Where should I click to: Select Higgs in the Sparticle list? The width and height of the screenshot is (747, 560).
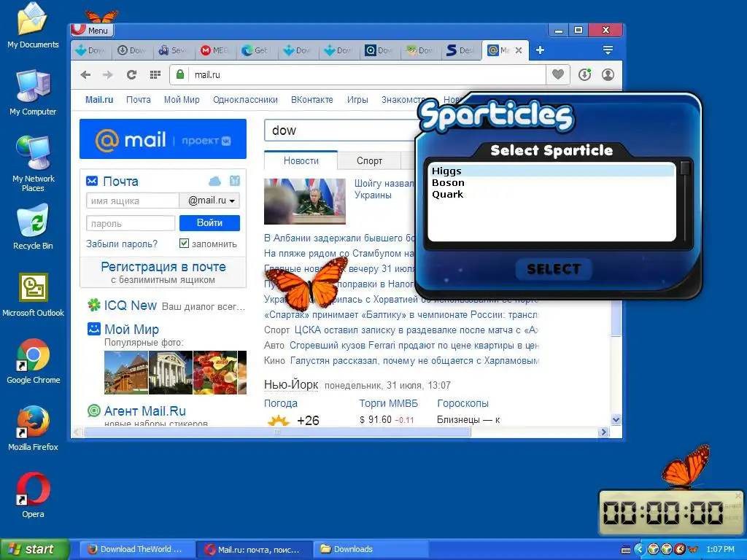tap(551, 171)
